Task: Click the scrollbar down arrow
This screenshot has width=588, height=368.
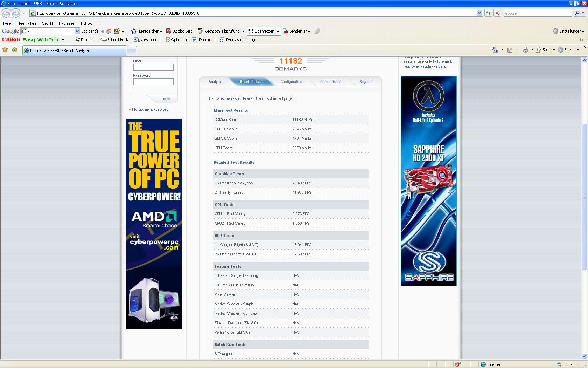Action: 584,356
